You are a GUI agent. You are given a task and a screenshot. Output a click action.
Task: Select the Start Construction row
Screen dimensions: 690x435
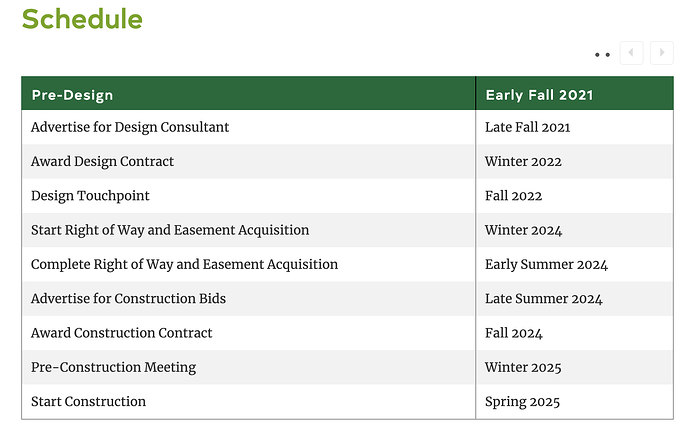pyautogui.click(x=347, y=402)
